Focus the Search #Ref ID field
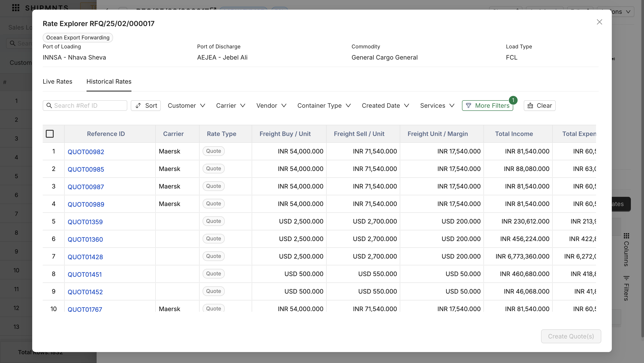 [85, 106]
